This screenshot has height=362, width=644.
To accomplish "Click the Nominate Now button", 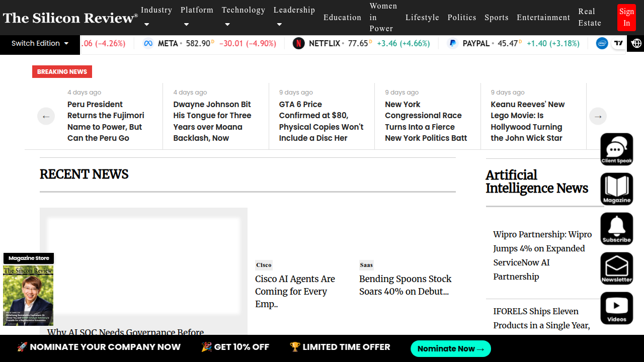I will [451, 348].
